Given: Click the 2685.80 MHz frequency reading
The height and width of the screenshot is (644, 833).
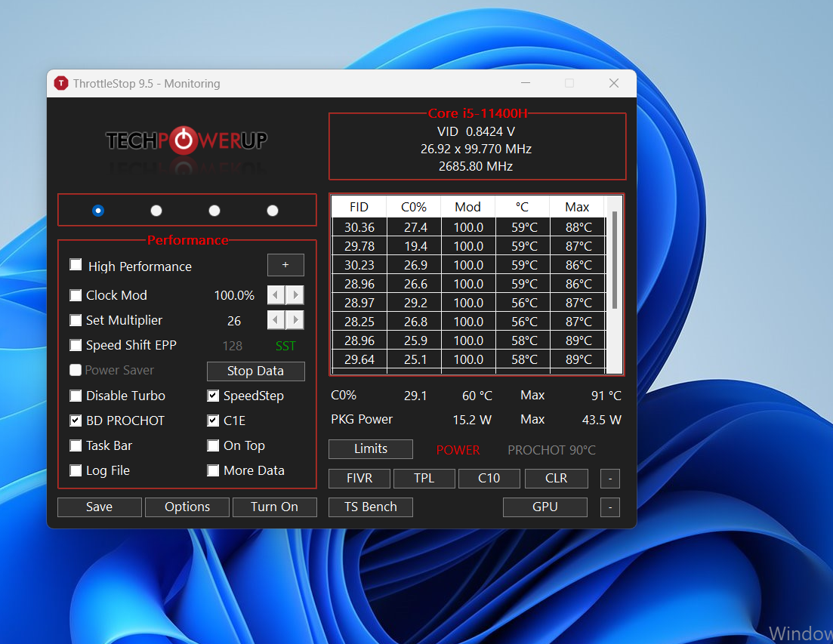Looking at the screenshot, I should pos(476,166).
